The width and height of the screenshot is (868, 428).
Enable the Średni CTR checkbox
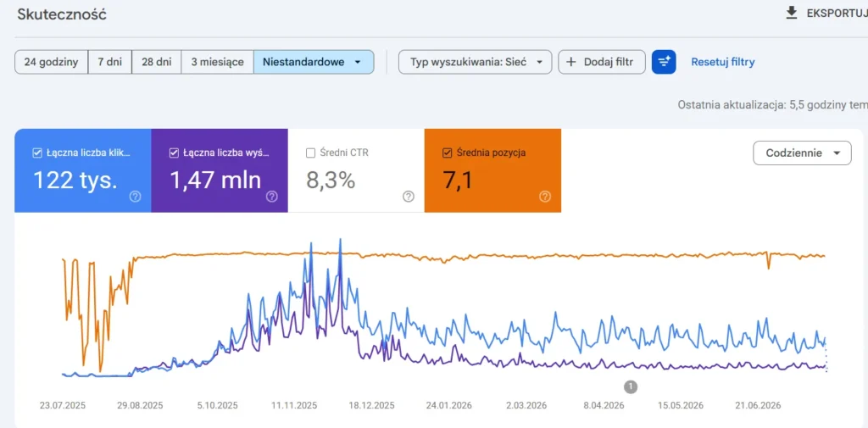tap(310, 153)
